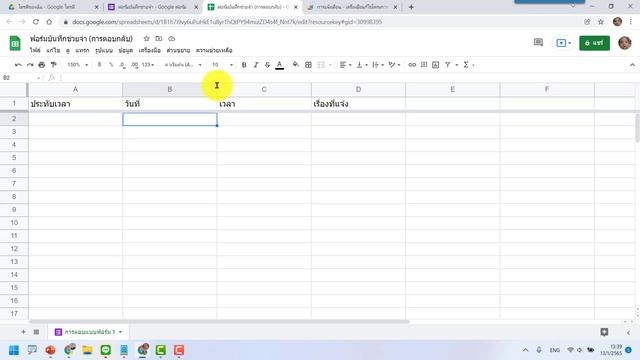This screenshot has height=360, width=640.
Task: Select row 5 header
Action: [14, 158]
